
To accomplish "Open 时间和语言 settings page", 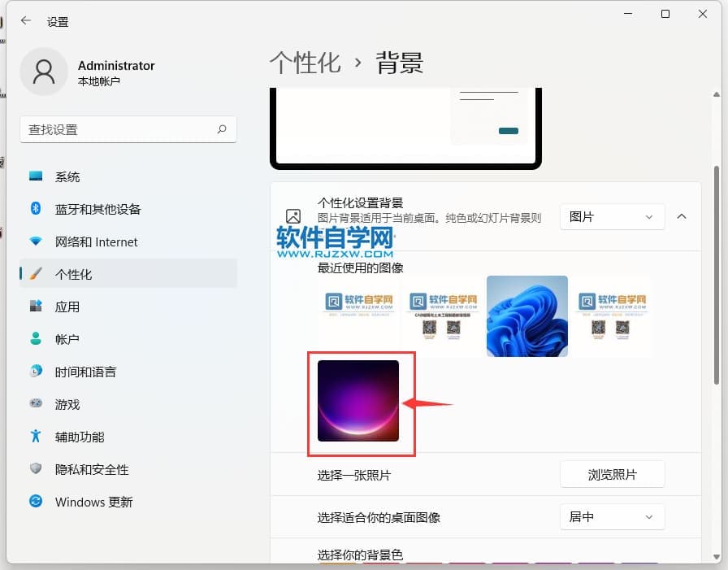I will pyautogui.click(x=85, y=372).
